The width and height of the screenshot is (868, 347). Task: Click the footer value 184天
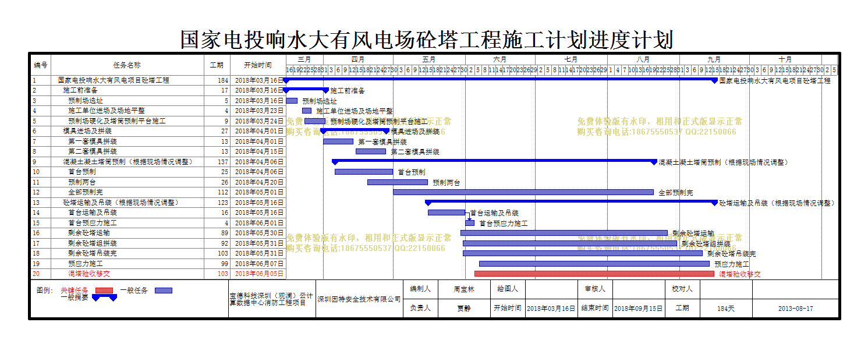pos(726,309)
